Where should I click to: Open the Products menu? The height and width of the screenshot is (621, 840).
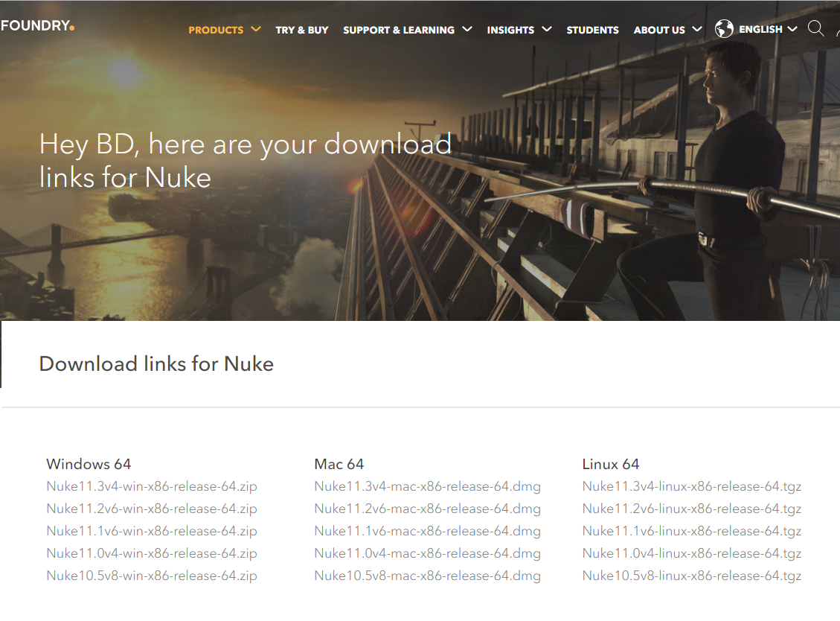[216, 30]
